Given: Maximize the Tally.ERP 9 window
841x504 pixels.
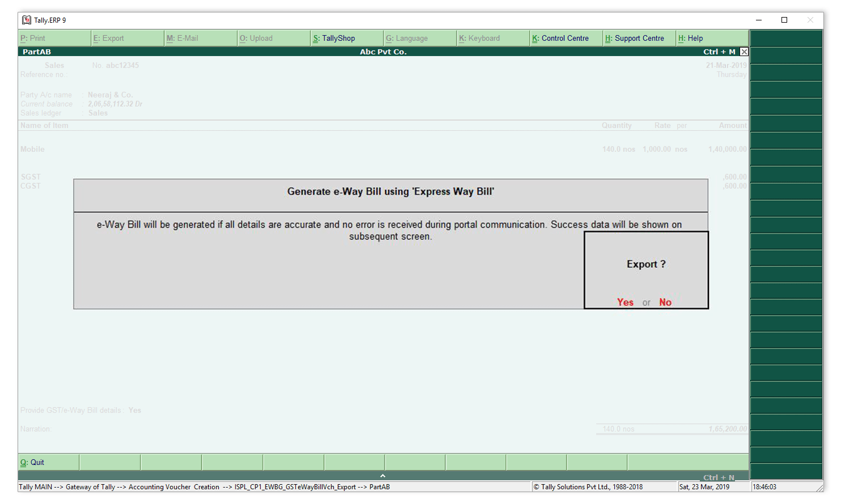Looking at the screenshot, I should point(784,20).
